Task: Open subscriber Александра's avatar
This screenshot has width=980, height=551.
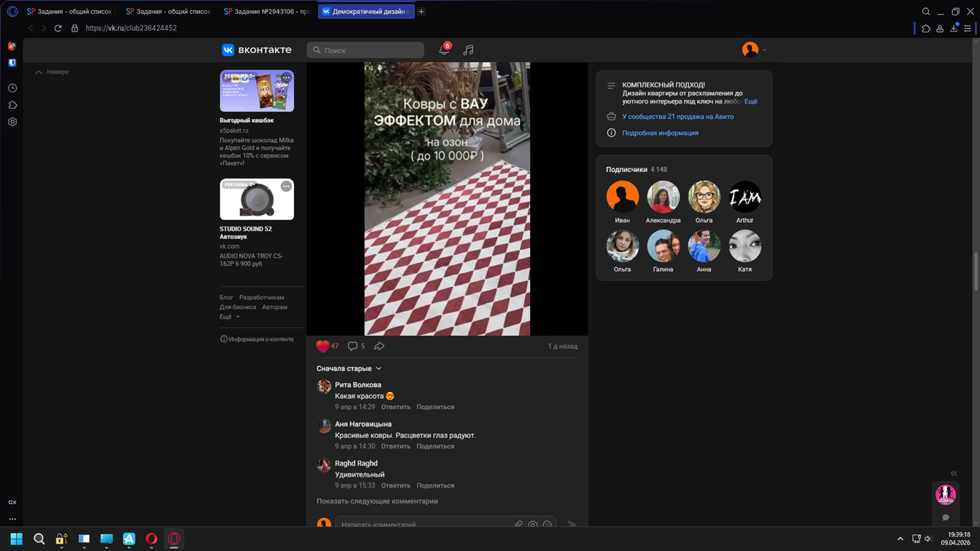Action: (663, 197)
